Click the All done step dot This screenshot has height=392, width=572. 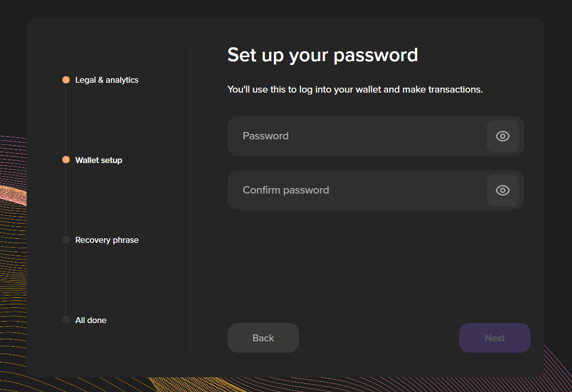coord(66,320)
